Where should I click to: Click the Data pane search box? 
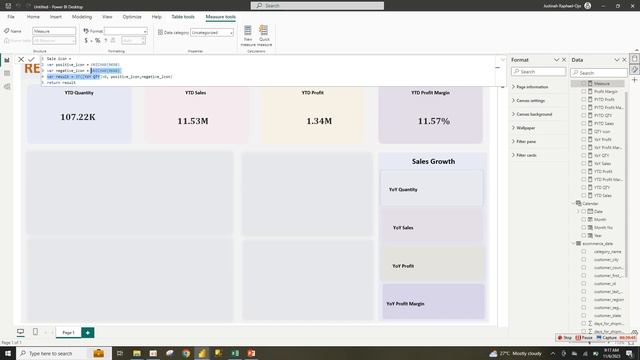(x=599, y=73)
